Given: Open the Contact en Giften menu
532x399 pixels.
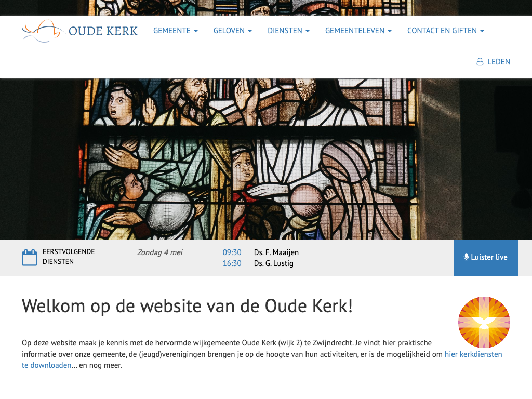Looking at the screenshot, I should click(x=445, y=31).
